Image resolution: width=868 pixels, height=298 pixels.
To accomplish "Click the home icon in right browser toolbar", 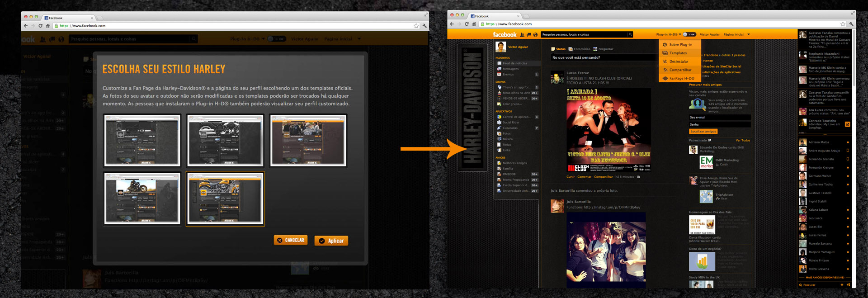I will (x=474, y=24).
